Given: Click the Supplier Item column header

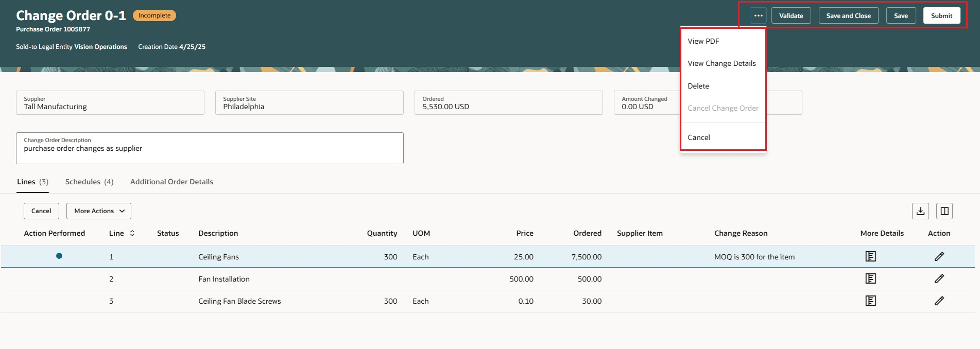Looking at the screenshot, I should tap(640, 233).
